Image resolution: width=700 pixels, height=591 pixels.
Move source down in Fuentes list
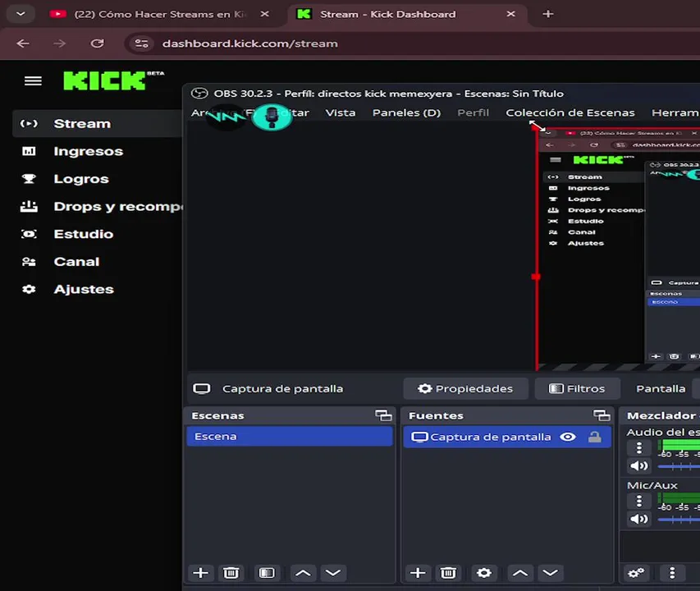pyautogui.click(x=550, y=573)
